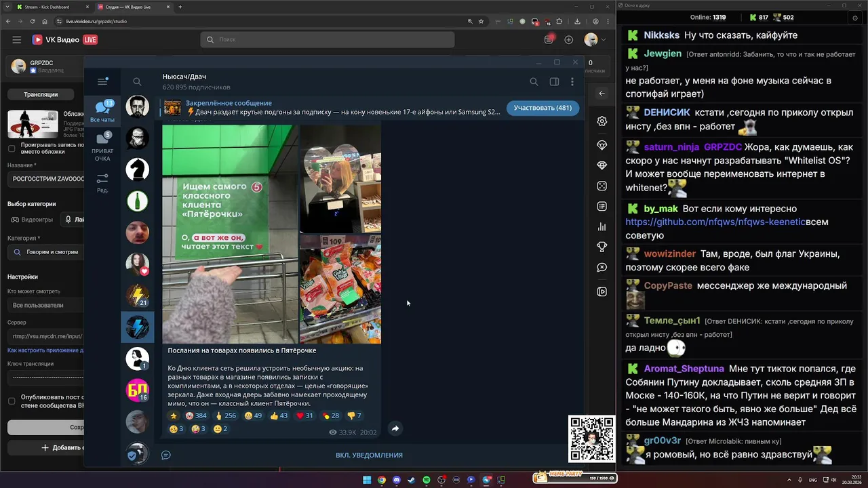Open the "Ред." folder edit option
The image size is (868, 488).
click(x=102, y=183)
